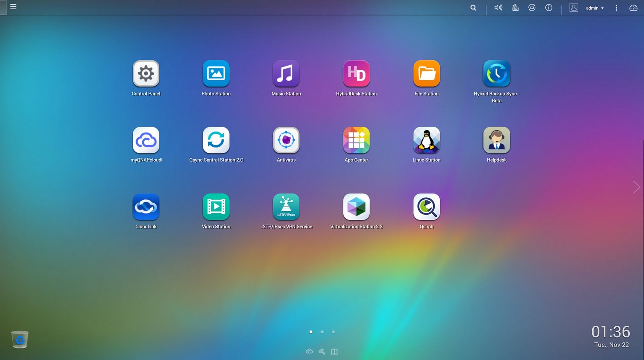Viewport: 644px width, 360px height.
Task: Open Music Station
Action: (286, 74)
